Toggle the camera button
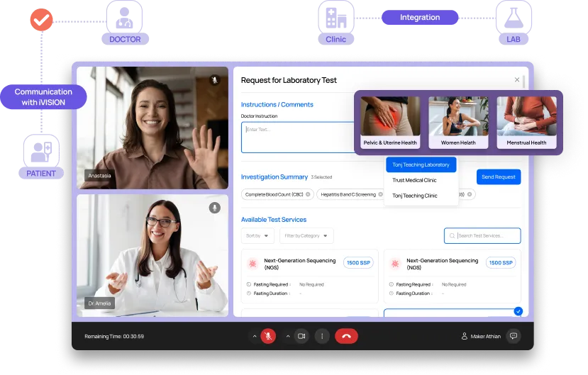This screenshot has width=588, height=375. click(x=301, y=337)
